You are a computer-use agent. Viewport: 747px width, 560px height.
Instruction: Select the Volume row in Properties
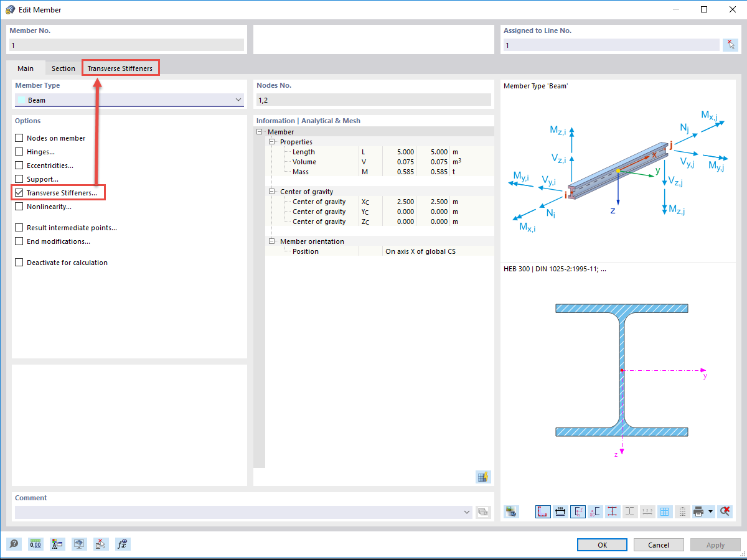click(x=379, y=162)
